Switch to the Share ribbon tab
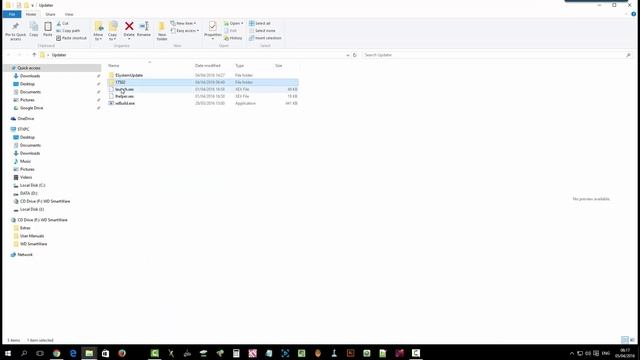This screenshot has height=360, width=640. pyautogui.click(x=50, y=14)
